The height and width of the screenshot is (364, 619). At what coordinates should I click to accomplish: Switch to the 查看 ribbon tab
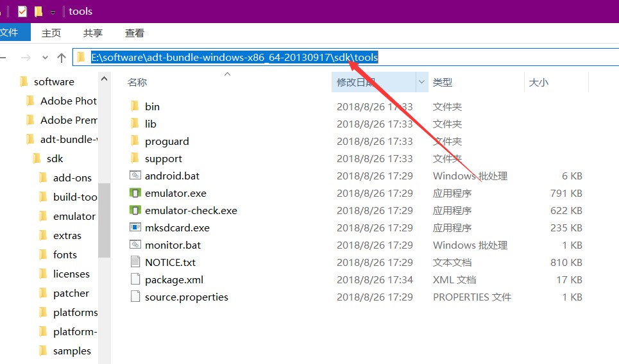coord(135,33)
